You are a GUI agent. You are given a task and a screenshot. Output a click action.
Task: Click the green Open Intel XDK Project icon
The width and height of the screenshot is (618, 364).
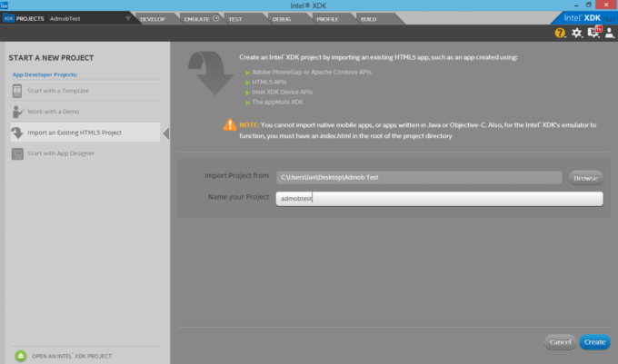point(21,356)
